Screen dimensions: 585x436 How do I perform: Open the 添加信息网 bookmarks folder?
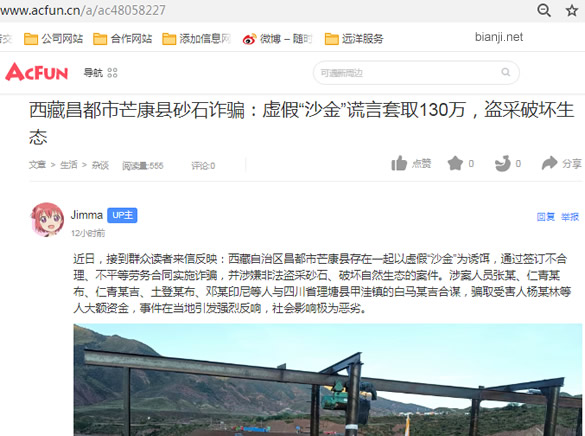click(x=197, y=38)
